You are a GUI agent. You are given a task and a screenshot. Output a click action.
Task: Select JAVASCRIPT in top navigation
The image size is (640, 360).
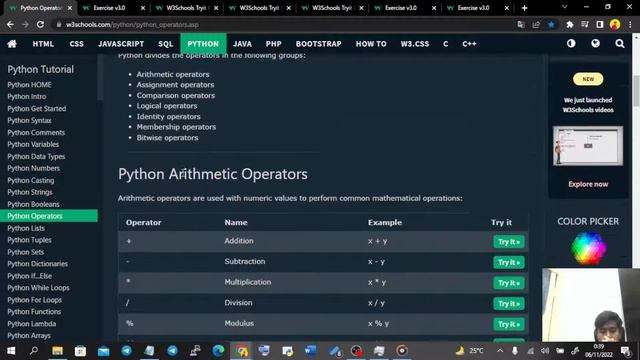pyautogui.click(x=121, y=44)
